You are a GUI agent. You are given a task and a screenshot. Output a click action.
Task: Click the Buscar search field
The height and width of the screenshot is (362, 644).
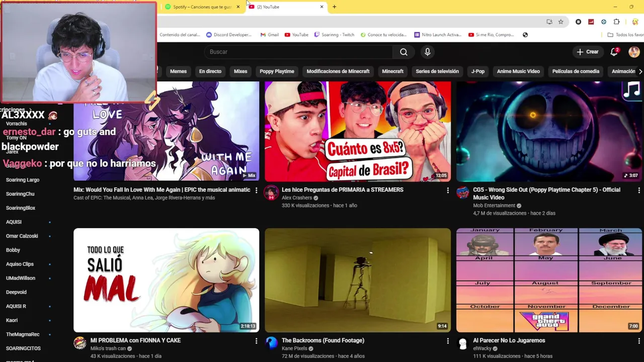pos(298,52)
